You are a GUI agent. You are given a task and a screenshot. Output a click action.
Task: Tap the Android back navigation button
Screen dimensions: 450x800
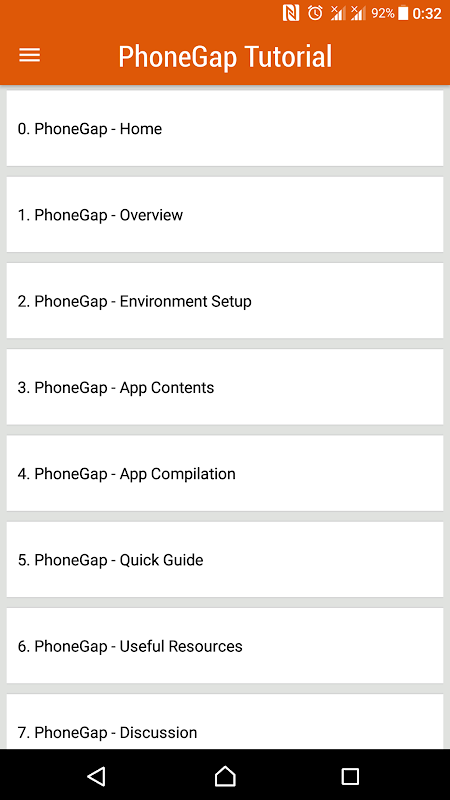(96, 776)
